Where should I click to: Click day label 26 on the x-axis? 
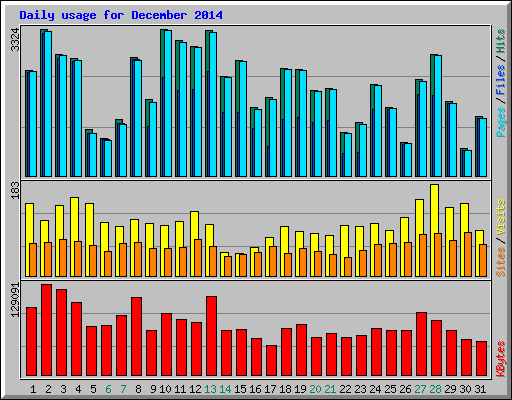point(405,389)
